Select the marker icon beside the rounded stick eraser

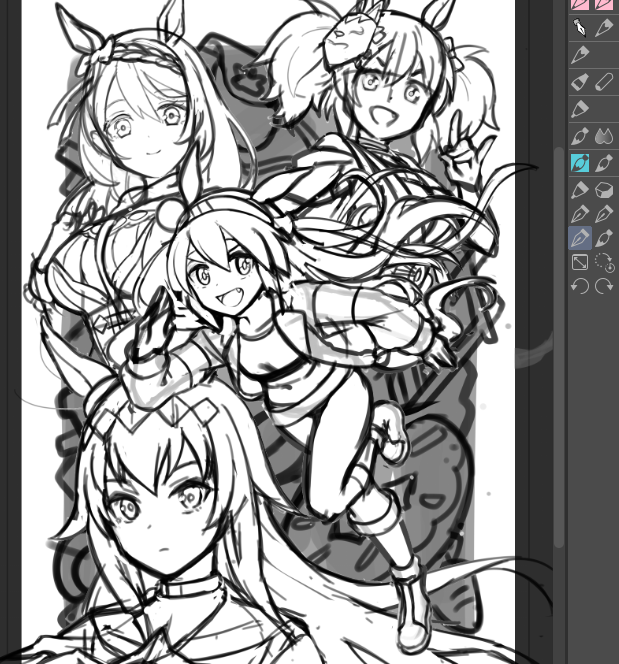[x=580, y=82]
